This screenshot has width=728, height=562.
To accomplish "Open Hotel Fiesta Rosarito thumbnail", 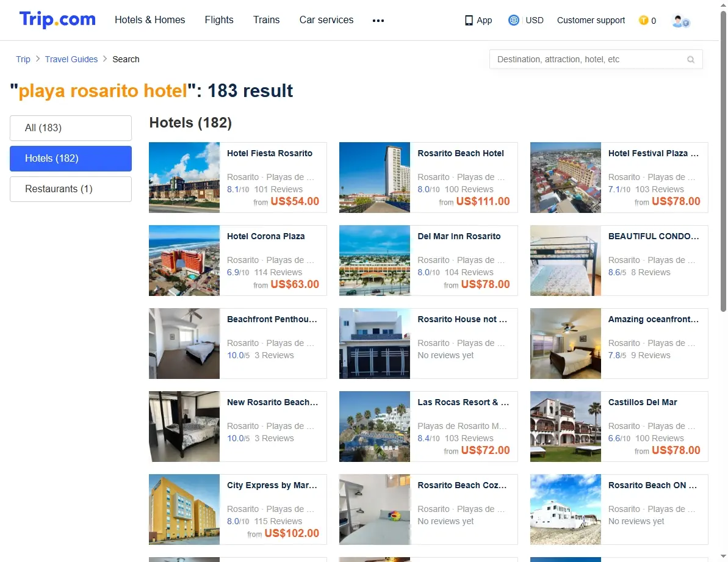I will click(x=184, y=178).
